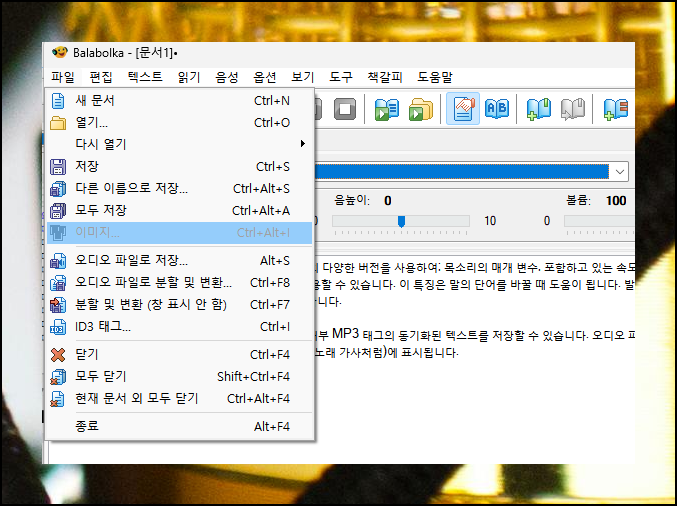Select 오디오 파일로 저장... entry
The width and height of the screenshot is (677, 506).
click(179, 261)
